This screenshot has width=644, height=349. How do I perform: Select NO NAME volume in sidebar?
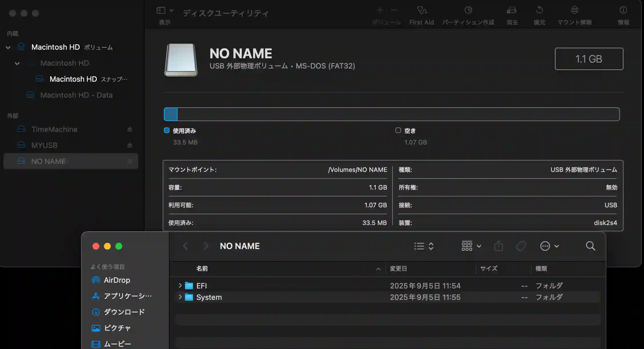coord(71,161)
